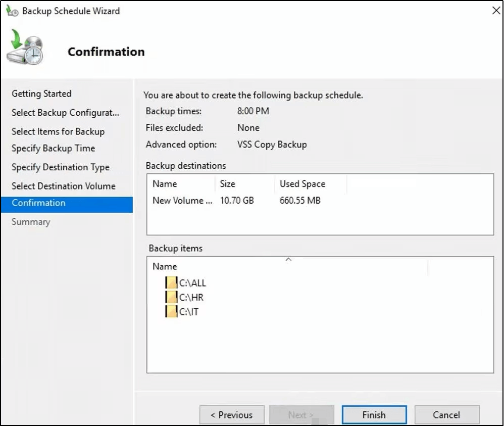Select the highlighted Confirmation step
This screenshot has height=426, width=504.
pos(39,203)
